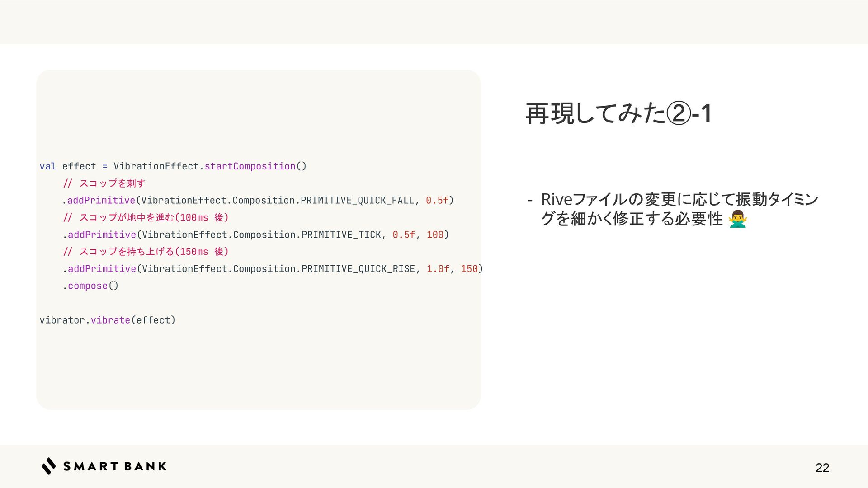The height and width of the screenshot is (488, 868).
Task: Click the val keyword in code
Action: tap(48, 166)
